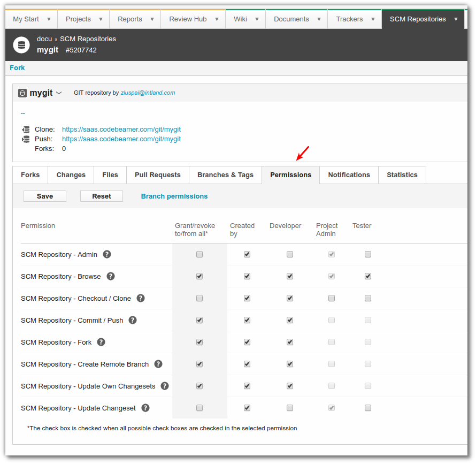Check Developer for Admin permission
The height and width of the screenshot is (464, 476).
pyautogui.click(x=290, y=254)
